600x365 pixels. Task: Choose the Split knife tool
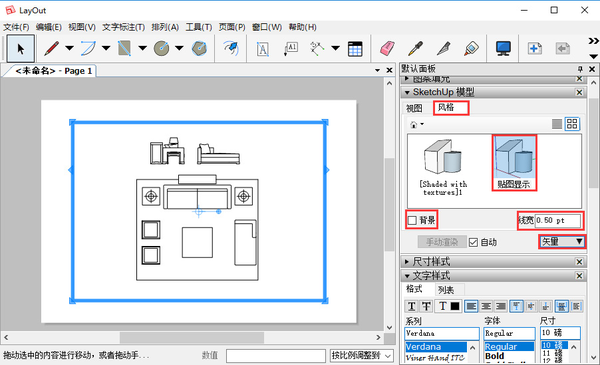[x=444, y=49]
